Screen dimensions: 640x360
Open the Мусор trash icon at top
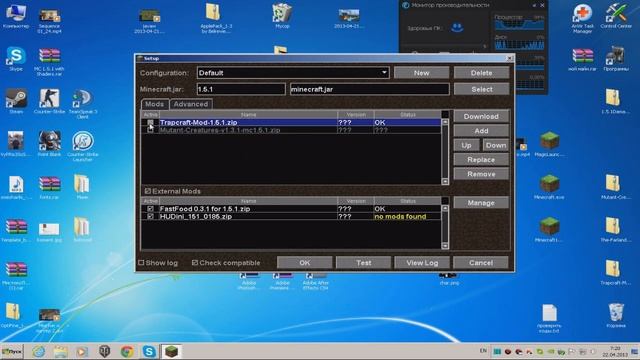pyautogui.click(x=282, y=16)
